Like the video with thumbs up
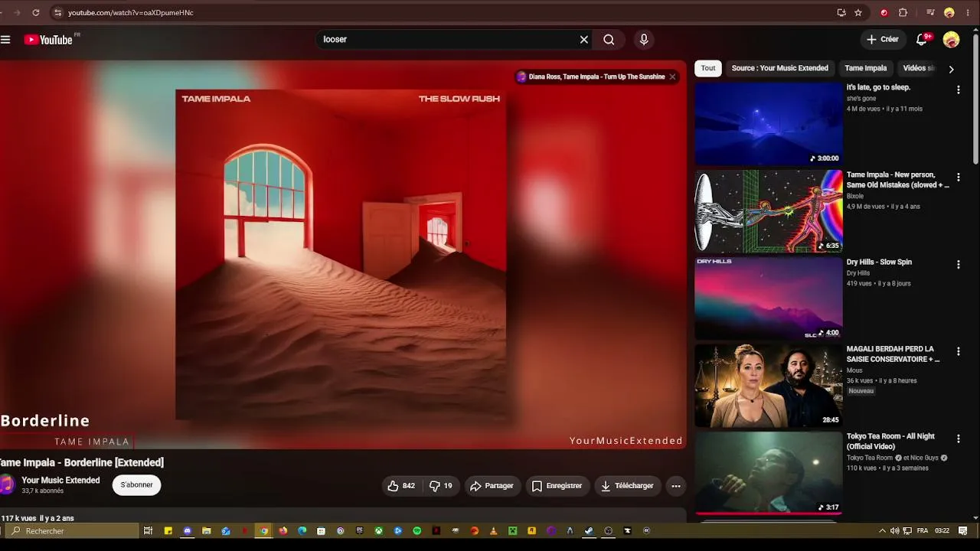This screenshot has height=551, width=980. pos(401,486)
